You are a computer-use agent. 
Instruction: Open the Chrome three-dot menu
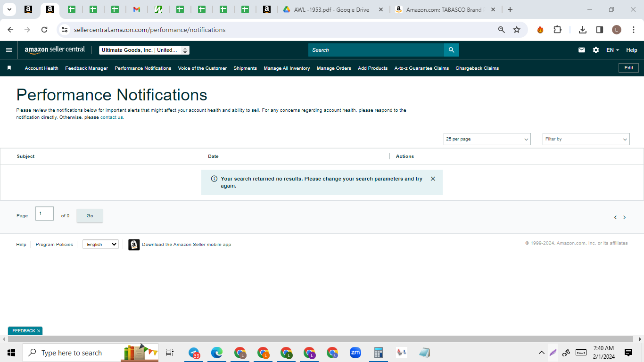[x=634, y=30]
